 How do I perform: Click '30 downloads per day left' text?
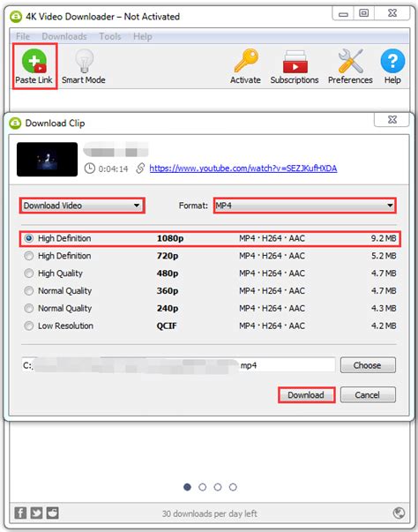pyautogui.click(x=210, y=513)
